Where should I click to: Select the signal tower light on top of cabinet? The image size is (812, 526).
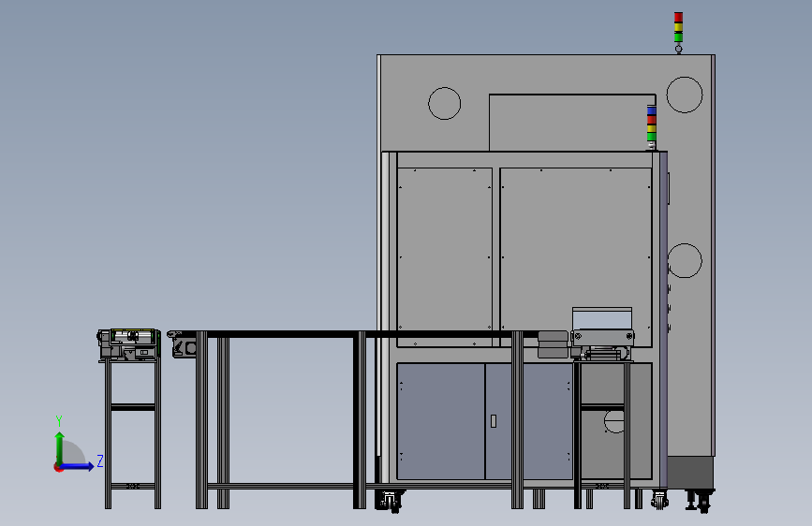coord(678,32)
